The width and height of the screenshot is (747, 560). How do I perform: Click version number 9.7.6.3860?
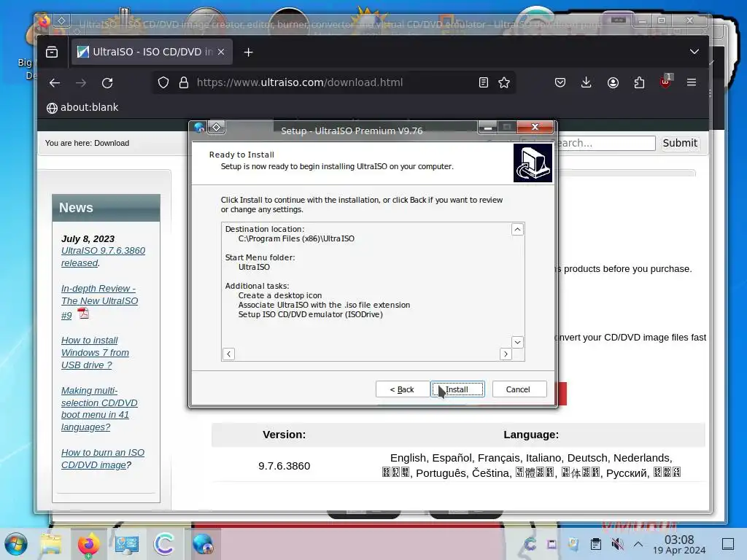pyautogui.click(x=284, y=466)
